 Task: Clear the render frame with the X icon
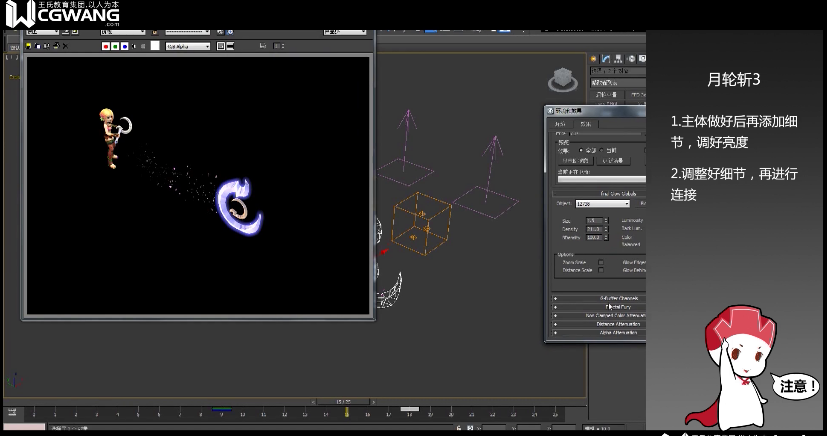point(65,46)
